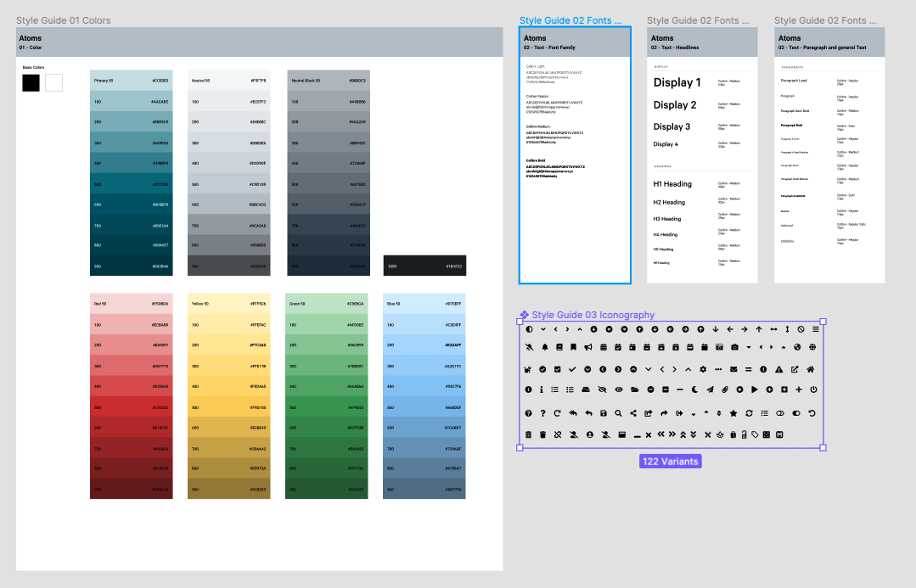The image size is (916, 588).
Task: Click the settings gear icon
Action: (702, 369)
